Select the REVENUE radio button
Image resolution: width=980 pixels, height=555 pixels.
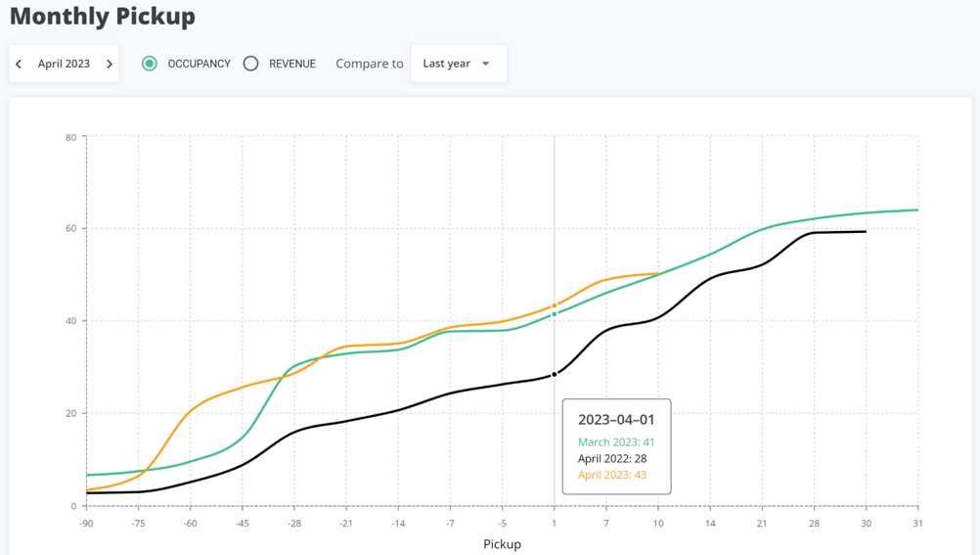251,64
